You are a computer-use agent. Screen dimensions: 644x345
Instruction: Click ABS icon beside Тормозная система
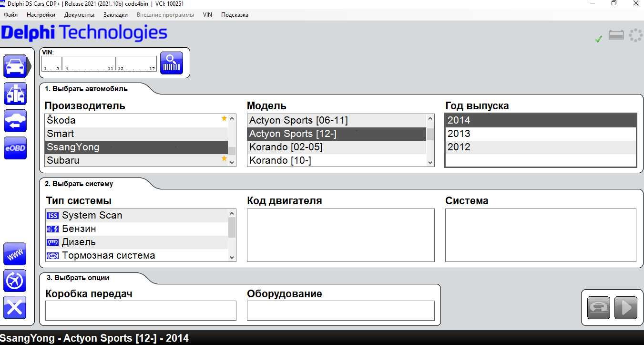coord(52,256)
